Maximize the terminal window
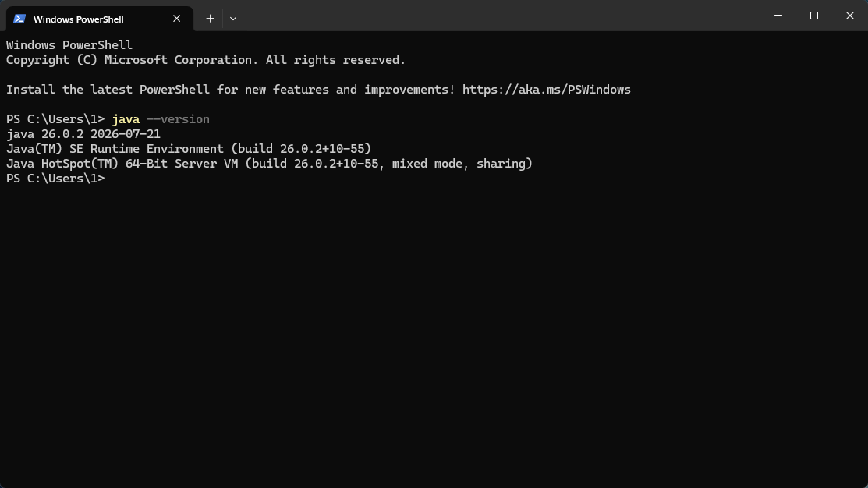 (x=813, y=16)
